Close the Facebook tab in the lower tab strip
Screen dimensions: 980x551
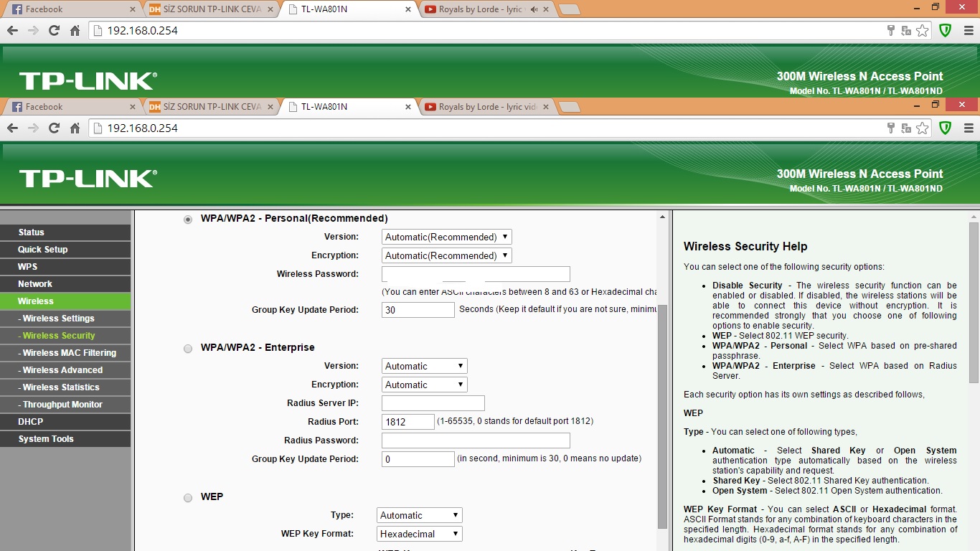pyautogui.click(x=132, y=107)
